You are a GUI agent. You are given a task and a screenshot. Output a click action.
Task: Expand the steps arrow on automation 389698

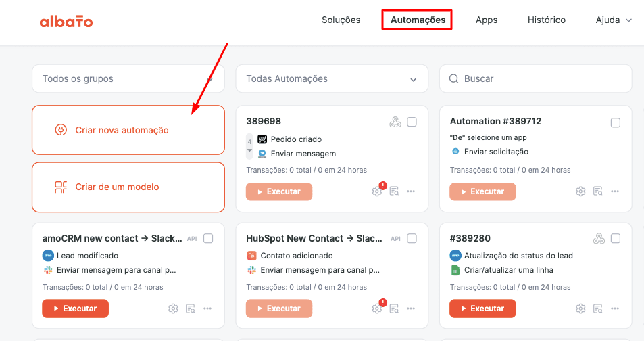click(x=249, y=151)
